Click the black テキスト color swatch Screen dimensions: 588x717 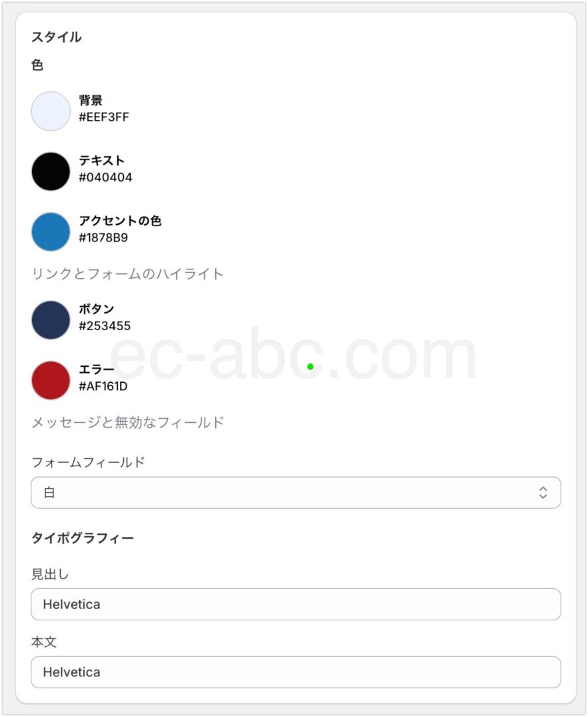point(51,171)
